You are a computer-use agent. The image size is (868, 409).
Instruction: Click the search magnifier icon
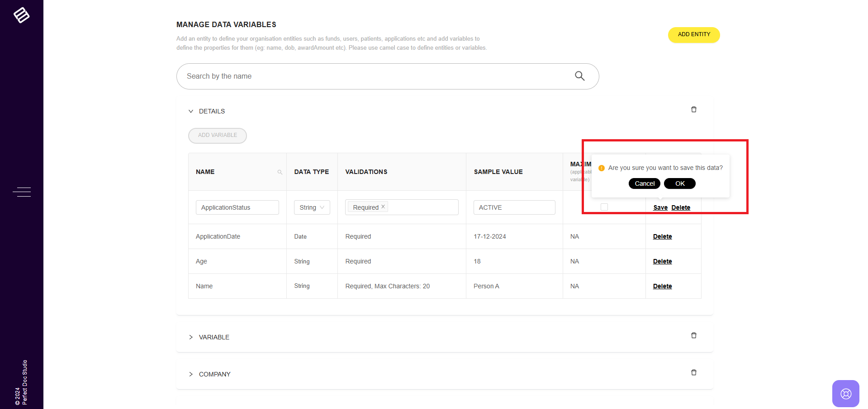click(x=579, y=76)
